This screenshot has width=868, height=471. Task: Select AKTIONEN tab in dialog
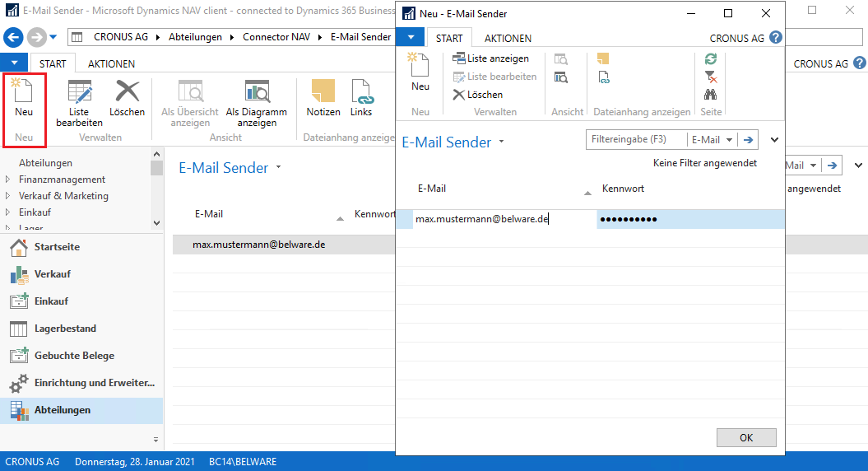click(x=508, y=38)
